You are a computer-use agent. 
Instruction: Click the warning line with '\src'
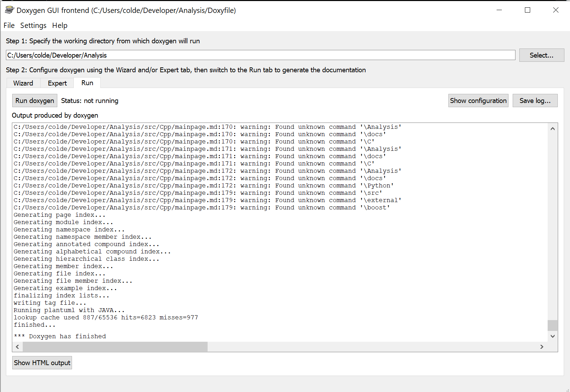click(198, 193)
